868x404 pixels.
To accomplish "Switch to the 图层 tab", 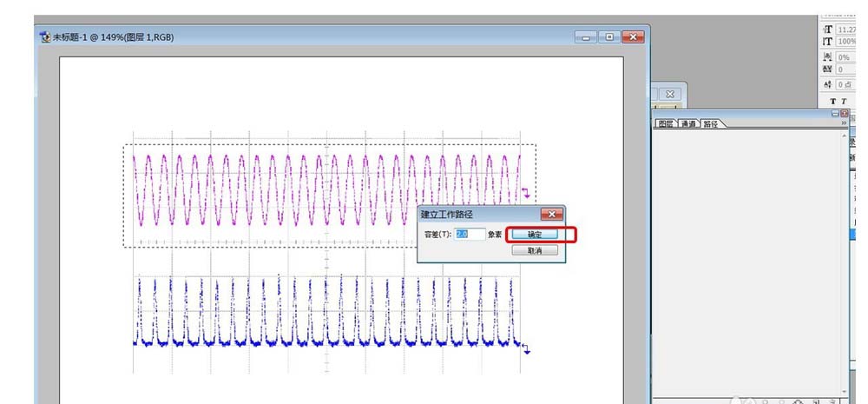I will pyautogui.click(x=665, y=124).
